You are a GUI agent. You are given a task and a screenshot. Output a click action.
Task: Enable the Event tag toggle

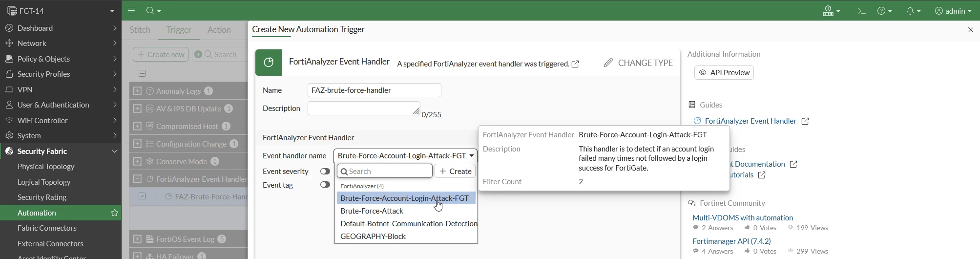325,185
